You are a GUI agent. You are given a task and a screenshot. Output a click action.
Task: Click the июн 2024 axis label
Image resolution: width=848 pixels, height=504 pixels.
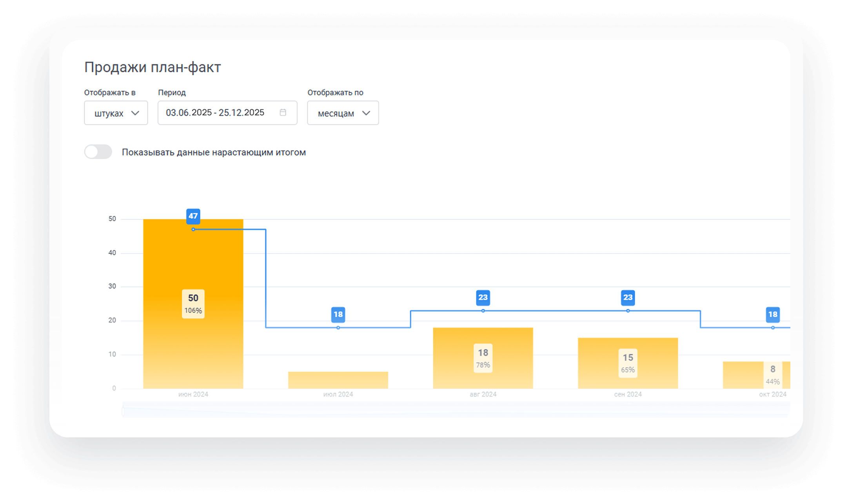pyautogui.click(x=193, y=394)
